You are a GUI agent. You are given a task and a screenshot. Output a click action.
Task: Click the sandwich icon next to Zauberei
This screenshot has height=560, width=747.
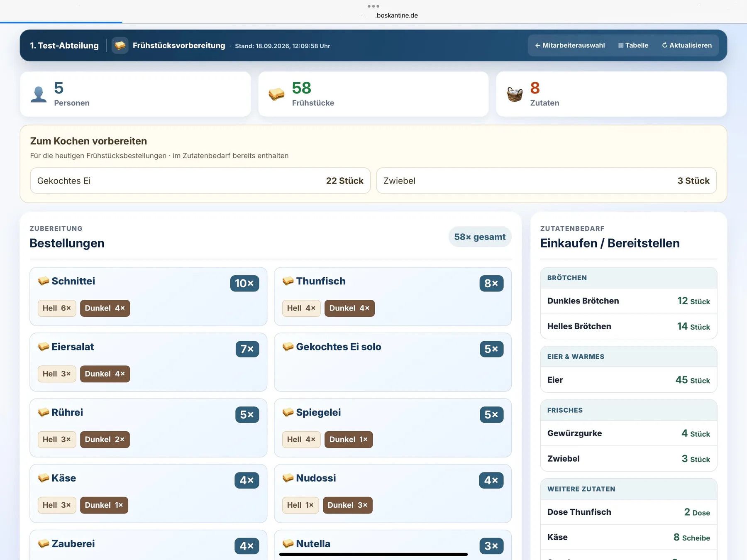click(44, 543)
